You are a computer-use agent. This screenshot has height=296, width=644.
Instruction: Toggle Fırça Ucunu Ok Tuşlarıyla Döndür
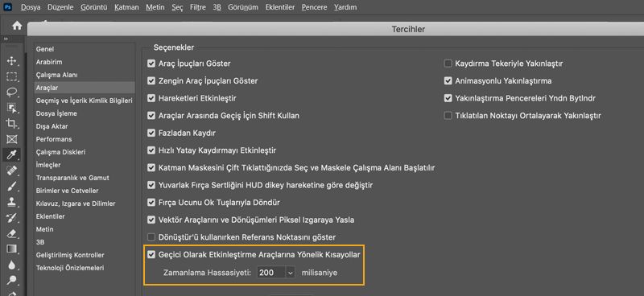tap(151, 203)
